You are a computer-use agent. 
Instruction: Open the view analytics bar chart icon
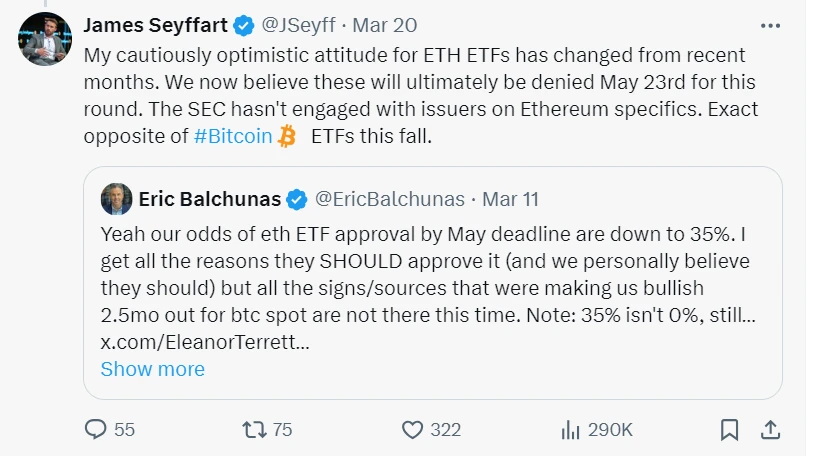point(571,429)
